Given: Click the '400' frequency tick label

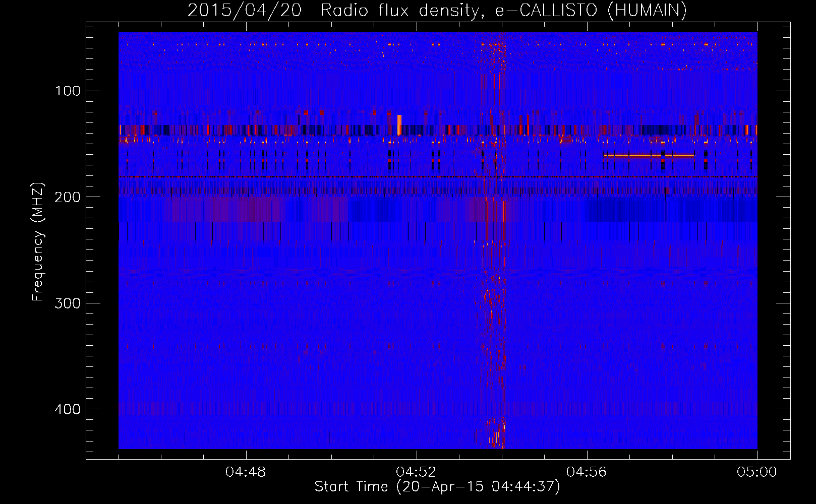Looking at the screenshot, I should pyautogui.click(x=68, y=409).
